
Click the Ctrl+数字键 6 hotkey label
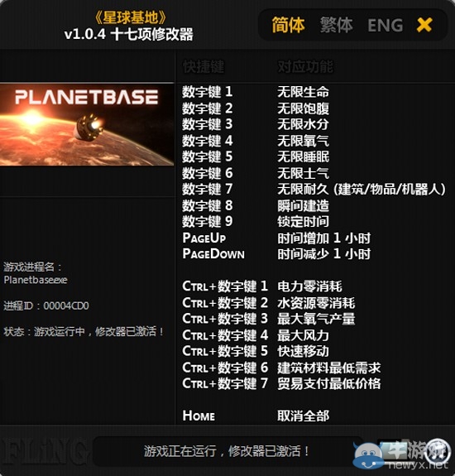(x=225, y=368)
